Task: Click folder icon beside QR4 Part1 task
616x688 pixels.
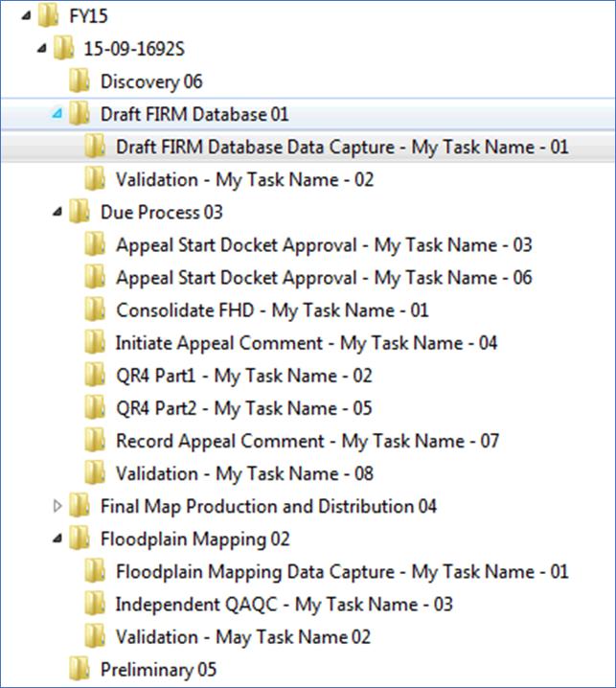Action: [95, 376]
